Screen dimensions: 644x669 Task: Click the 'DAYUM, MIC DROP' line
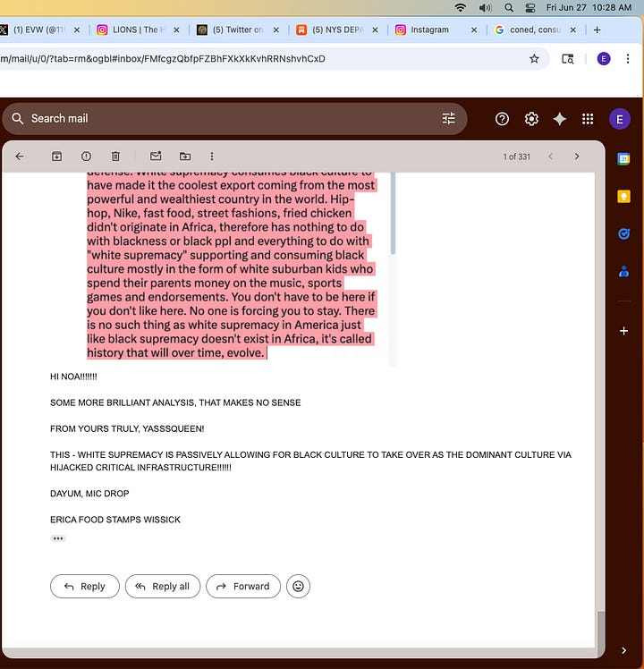pyautogui.click(x=89, y=494)
